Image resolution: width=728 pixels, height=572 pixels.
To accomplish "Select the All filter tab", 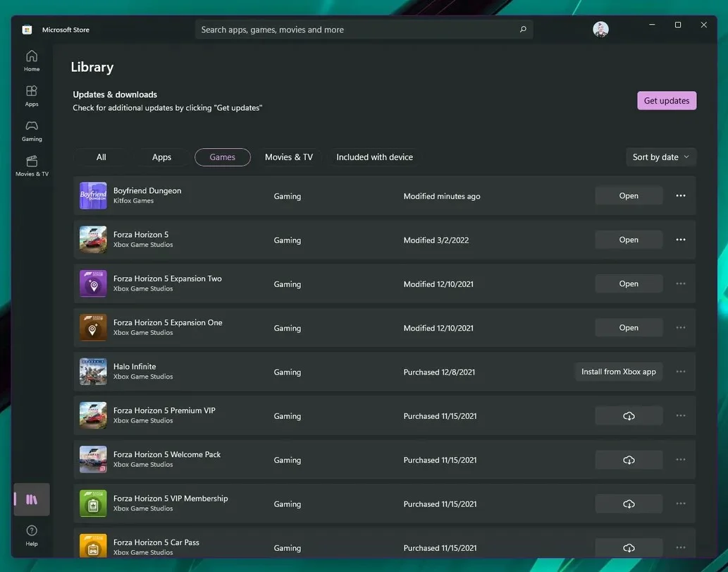I will [x=101, y=157].
